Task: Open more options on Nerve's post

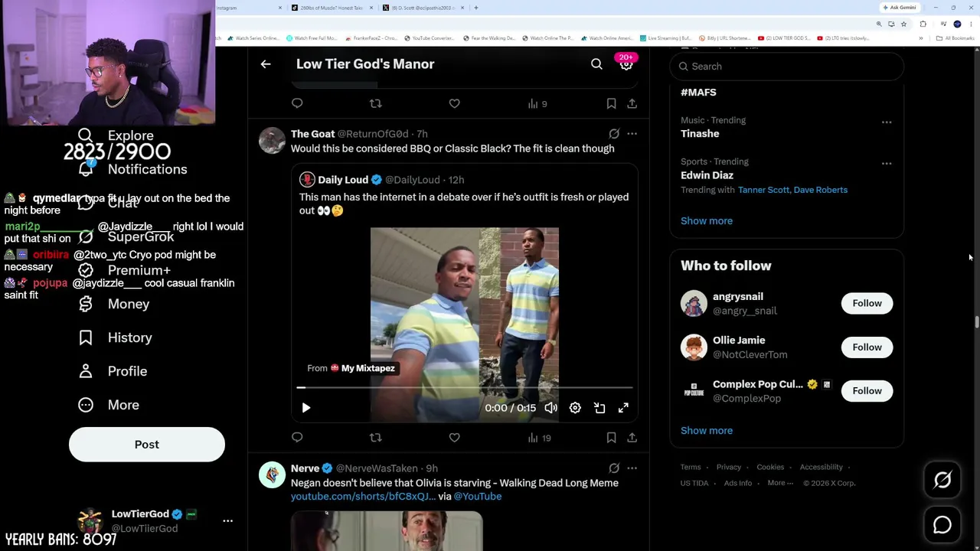Action: tap(632, 468)
